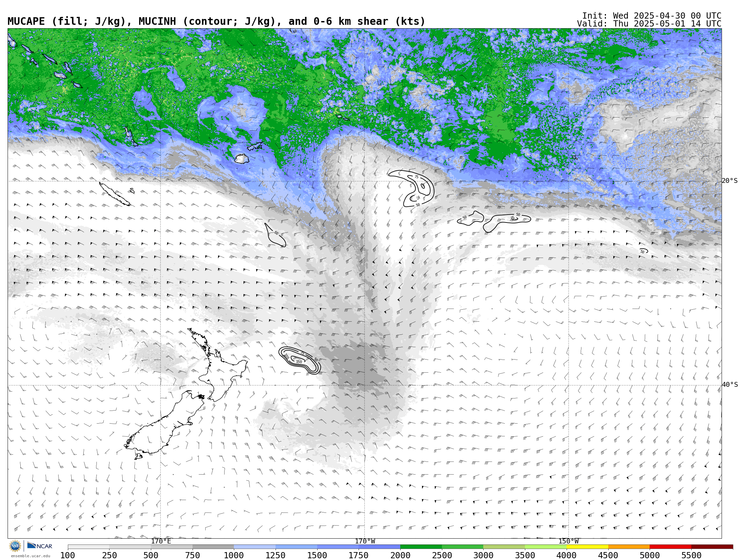This screenshot has height=560, width=744.
Task: Click the Valid: Thu 2025-05-01 14 UTC text
Action: (x=649, y=24)
